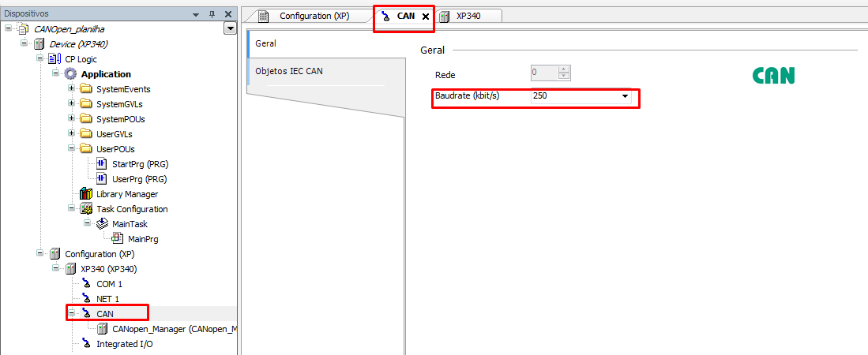Collapse the SystemEvents folder expander
Screen dimensions: 868x355
pyautogui.click(x=72, y=89)
